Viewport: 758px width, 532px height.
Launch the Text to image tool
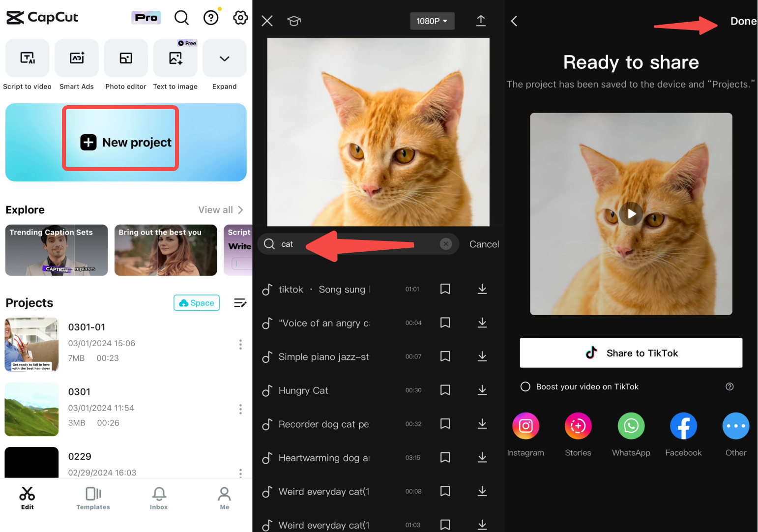175,58
